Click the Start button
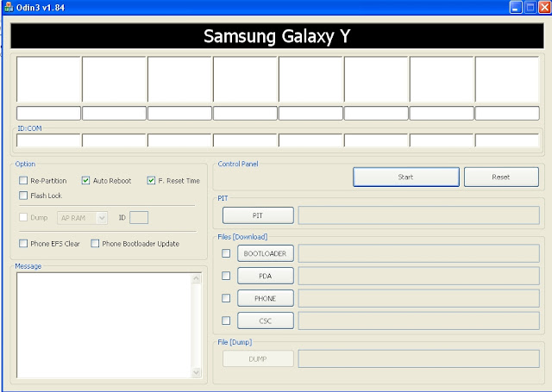Screen dimensions: 552x392 (406, 177)
